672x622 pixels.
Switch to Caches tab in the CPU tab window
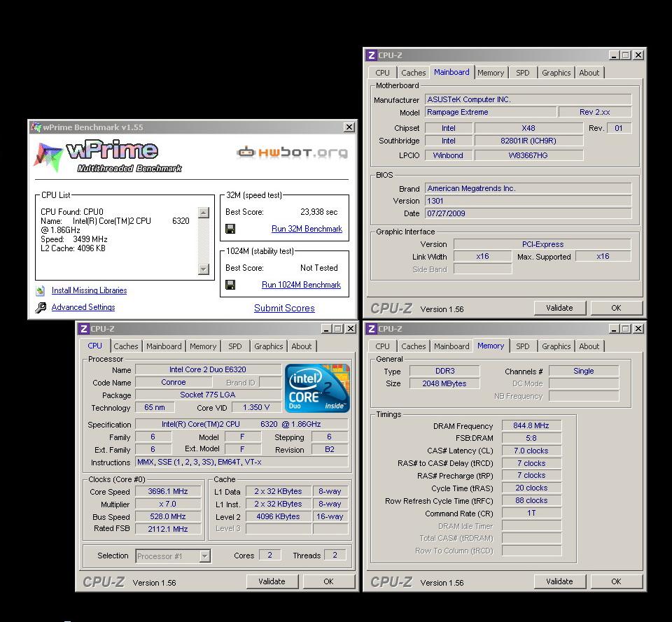point(125,346)
